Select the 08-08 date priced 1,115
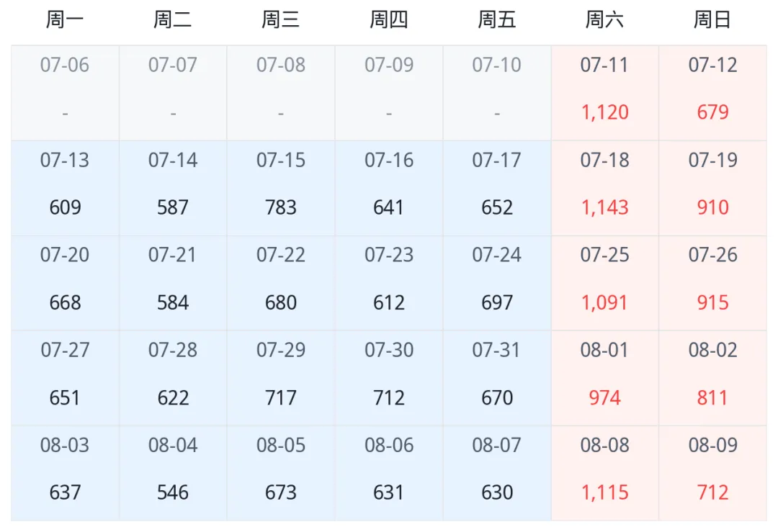This screenshot has height=532, width=778. (605, 474)
